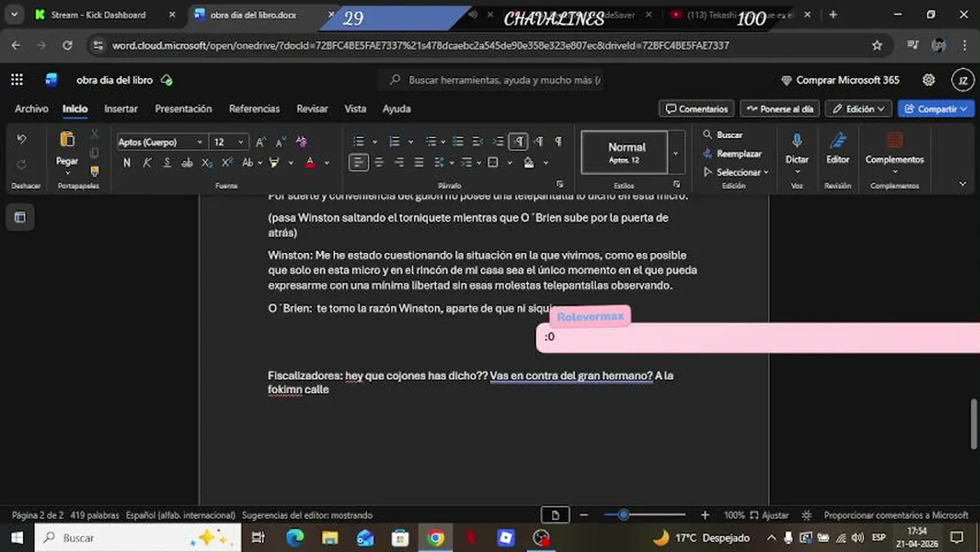
Task: Undo the last action in the ribbon
Action: [x=21, y=139]
